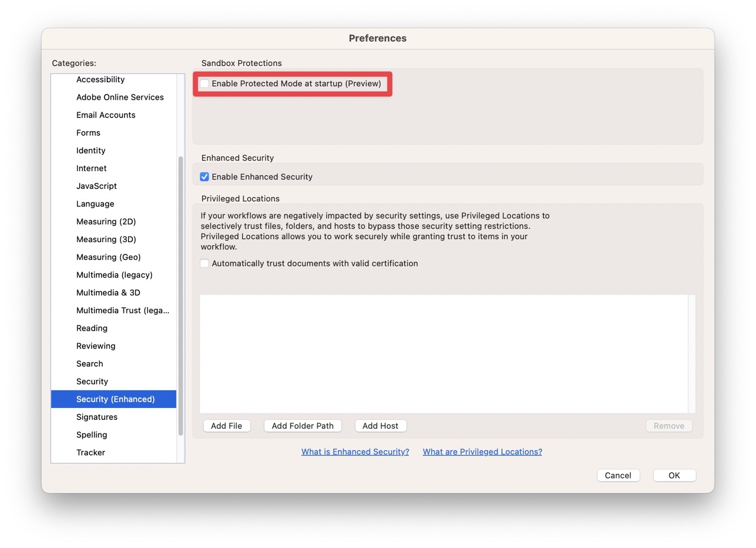Click Add Host to trust a host
Viewport: 756px width, 548px height.
(380, 425)
